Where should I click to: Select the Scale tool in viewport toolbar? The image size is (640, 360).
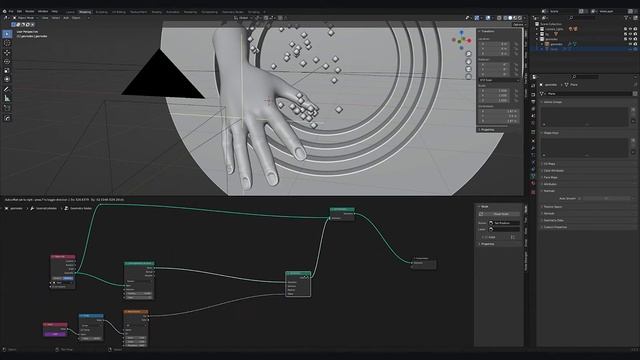[7, 71]
